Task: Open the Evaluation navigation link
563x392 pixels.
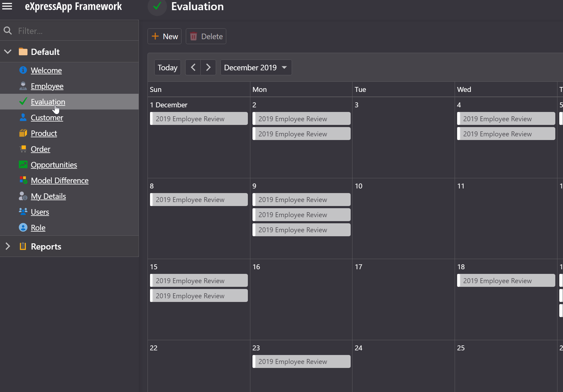Action: (48, 102)
